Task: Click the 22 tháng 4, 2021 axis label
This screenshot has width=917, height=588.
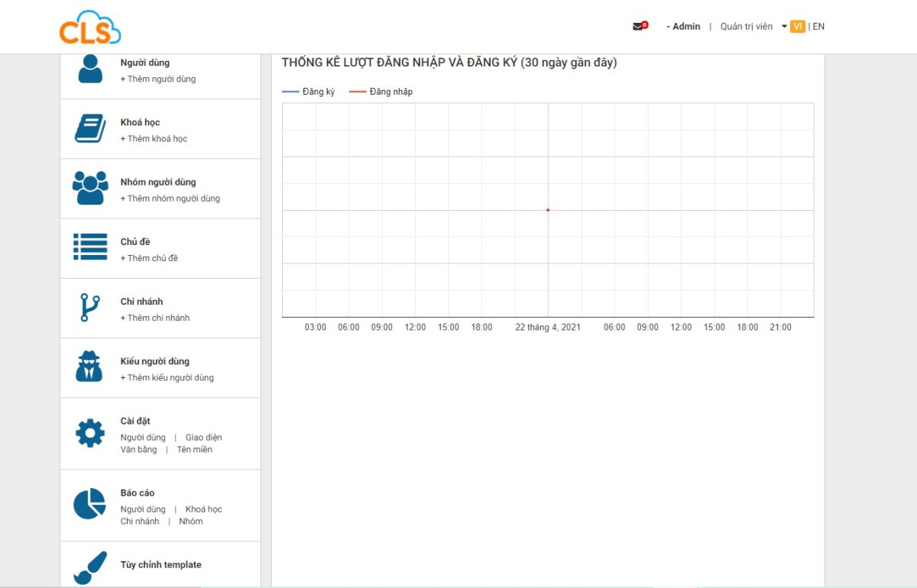Action: click(x=548, y=327)
